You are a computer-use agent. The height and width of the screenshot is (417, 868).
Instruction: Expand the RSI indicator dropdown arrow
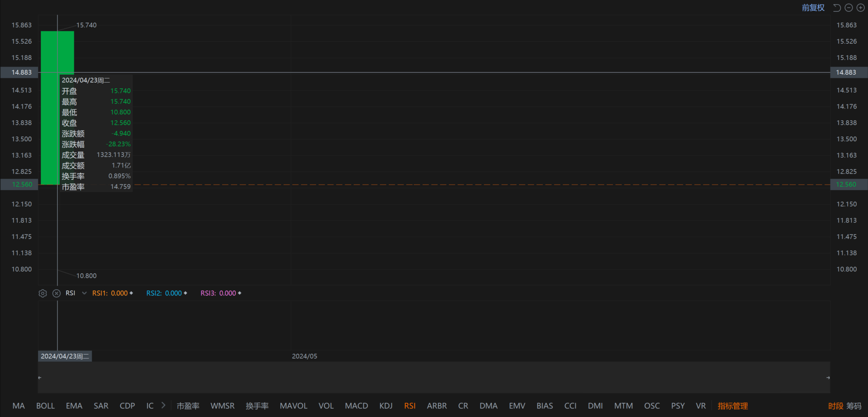(84, 293)
